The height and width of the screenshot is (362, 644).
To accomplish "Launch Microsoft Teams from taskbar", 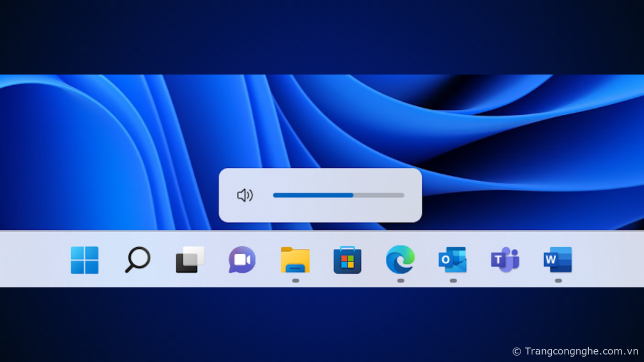I will (505, 260).
